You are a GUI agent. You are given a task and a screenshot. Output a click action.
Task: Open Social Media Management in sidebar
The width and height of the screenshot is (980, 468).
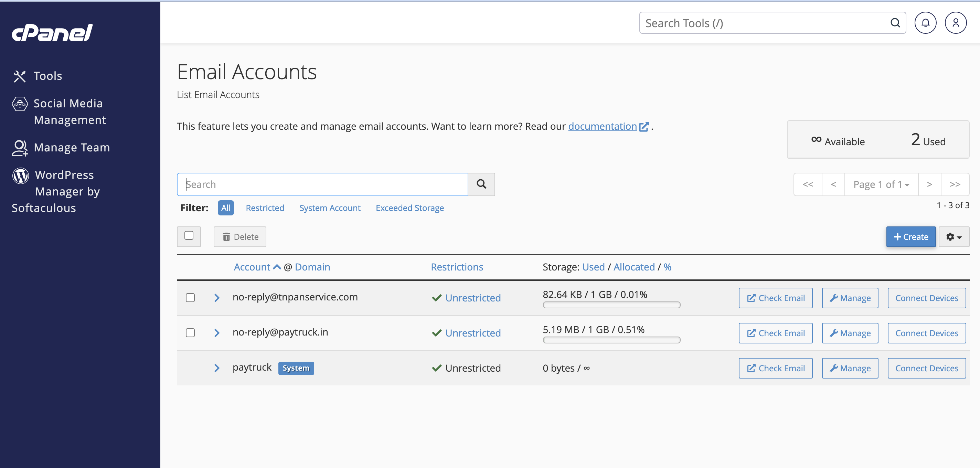[x=68, y=111]
